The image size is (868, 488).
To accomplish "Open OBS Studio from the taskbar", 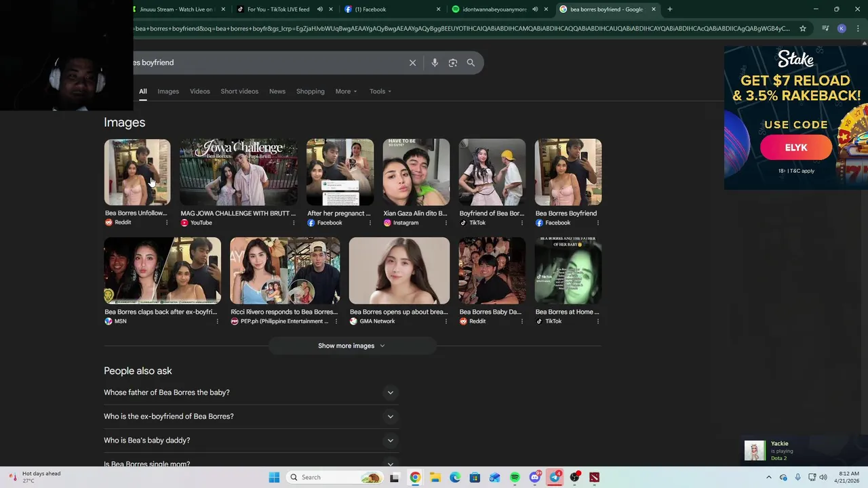I will [x=575, y=477].
